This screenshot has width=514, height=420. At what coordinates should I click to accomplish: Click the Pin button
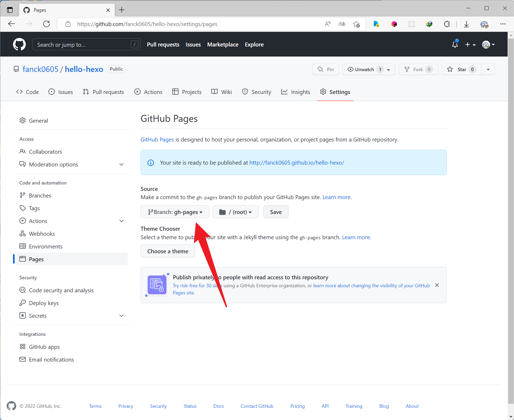pos(326,69)
